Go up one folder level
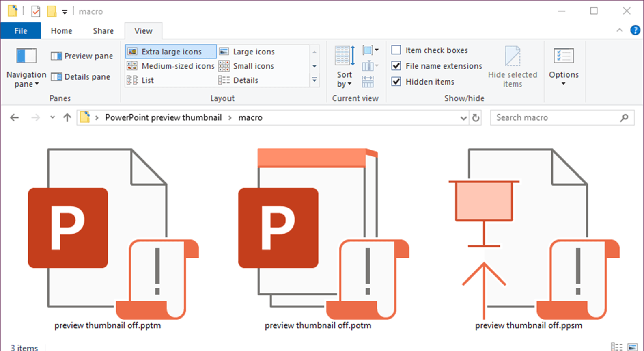The height and width of the screenshot is (351, 644). point(67,118)
